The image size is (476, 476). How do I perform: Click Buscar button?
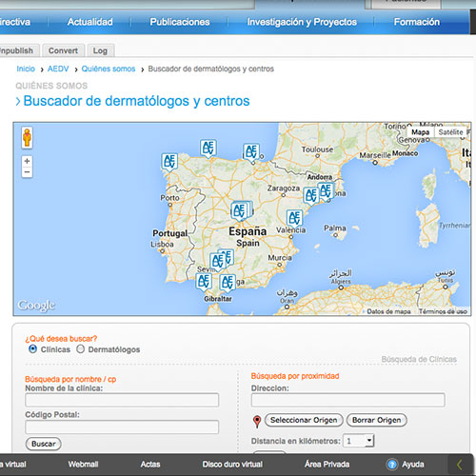44,444
